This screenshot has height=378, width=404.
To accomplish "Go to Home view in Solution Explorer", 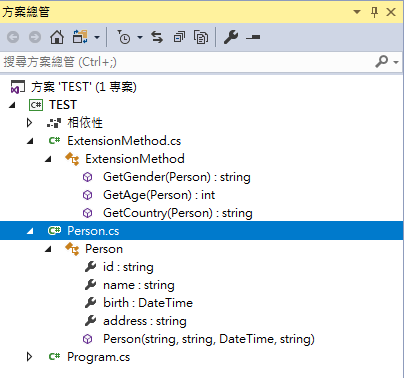I will [57, 37].
